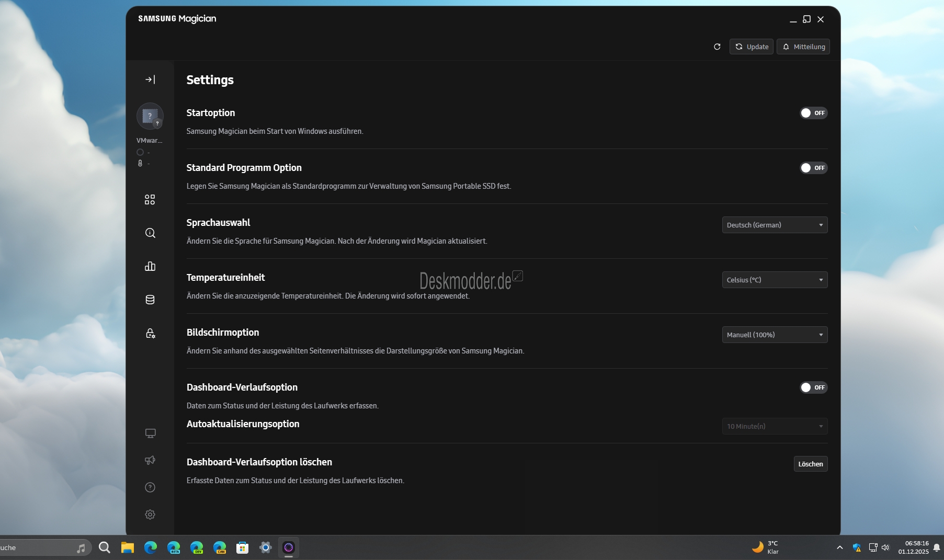Open the Mitteilung notifications button
The height and width of the screenshot is (560, 944).
(x=803, y=47)
